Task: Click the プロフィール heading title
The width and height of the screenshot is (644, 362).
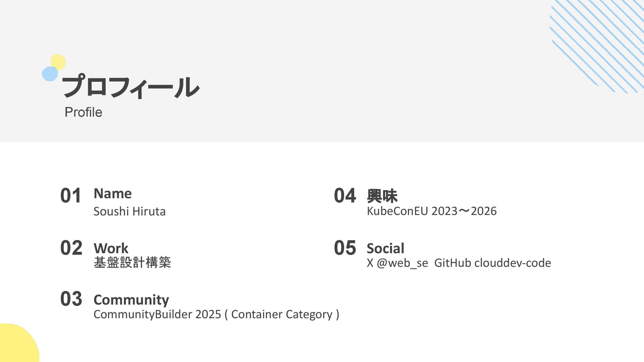Action: click(x=130, y=87)
